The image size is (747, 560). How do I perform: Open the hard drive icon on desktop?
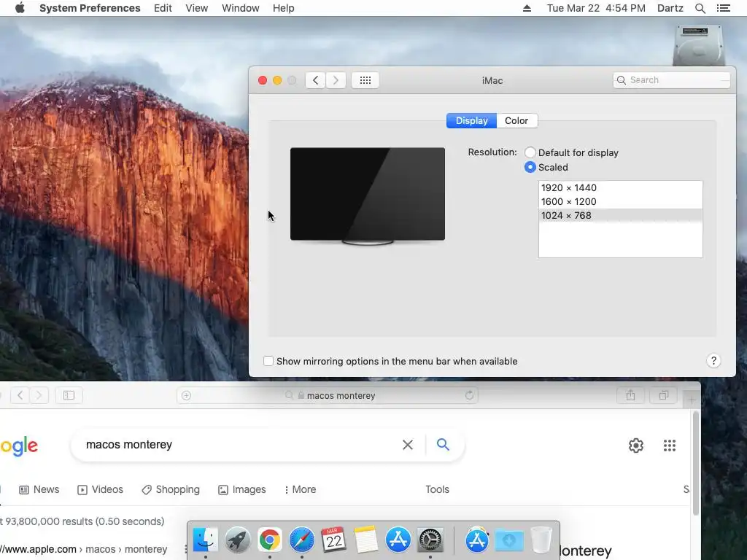click(698, 45)
